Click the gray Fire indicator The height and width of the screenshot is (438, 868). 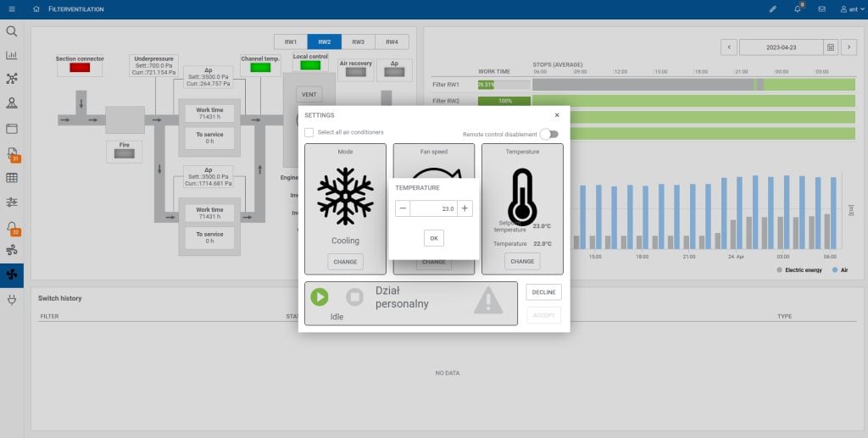click(124, 153)
